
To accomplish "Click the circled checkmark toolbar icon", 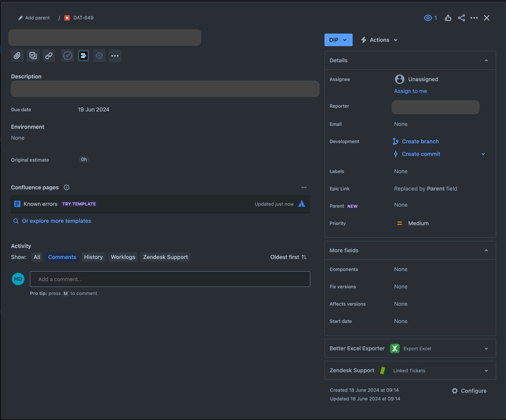I will [67, 56].
